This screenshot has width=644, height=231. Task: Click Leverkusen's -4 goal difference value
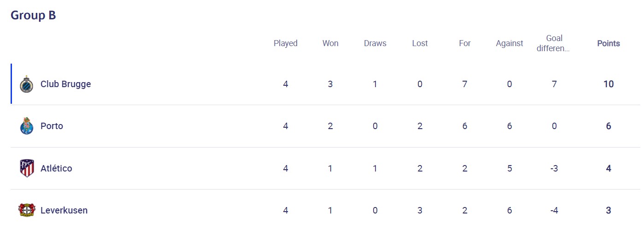[554, 210]
